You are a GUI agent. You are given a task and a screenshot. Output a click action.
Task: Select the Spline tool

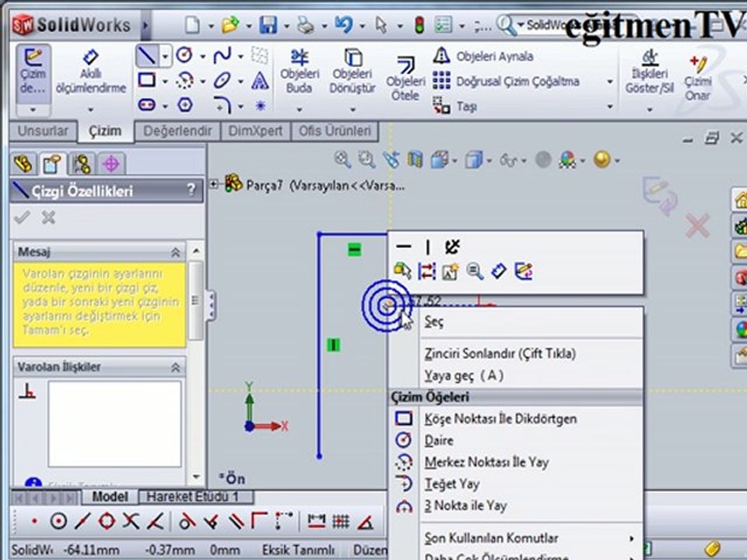[x=222, y=55]
